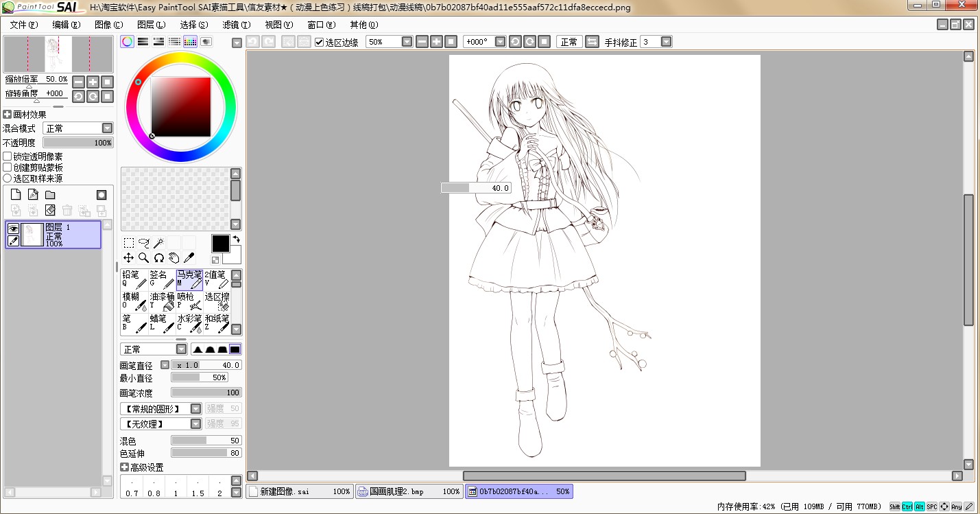Choose the 选区擦 selection eraser tool
The height and width of the screenshot is (514, 980).
[217, 301]
